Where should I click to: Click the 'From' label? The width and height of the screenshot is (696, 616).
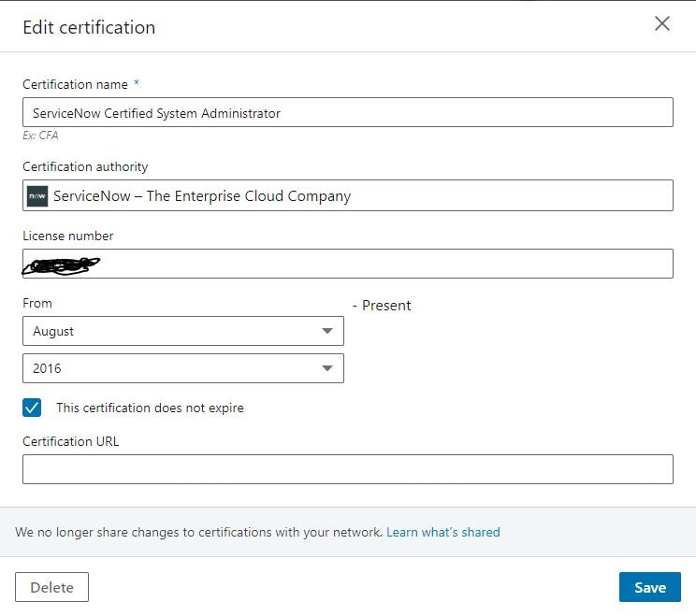pyautogui.click(x=37, y=304)
